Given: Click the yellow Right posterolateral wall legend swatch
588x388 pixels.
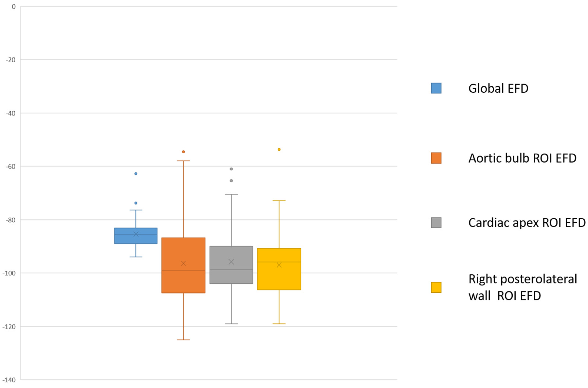Looking at the screenshot, I should [x=436, y=287].
